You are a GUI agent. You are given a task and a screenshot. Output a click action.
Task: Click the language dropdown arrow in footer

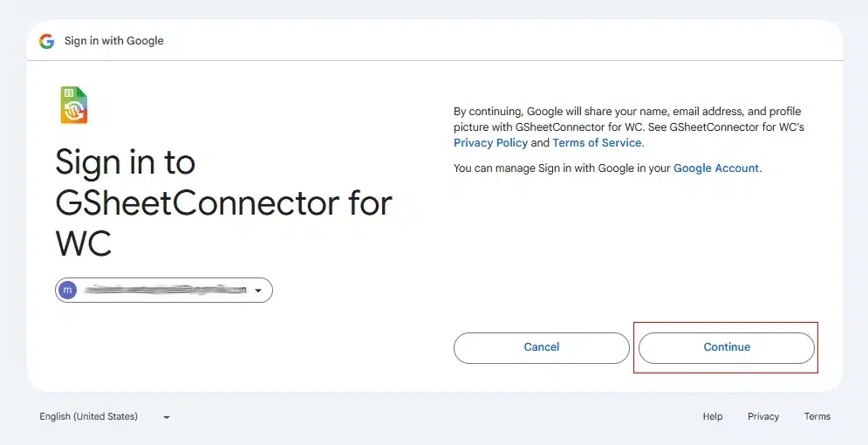(x=167, y=418)
